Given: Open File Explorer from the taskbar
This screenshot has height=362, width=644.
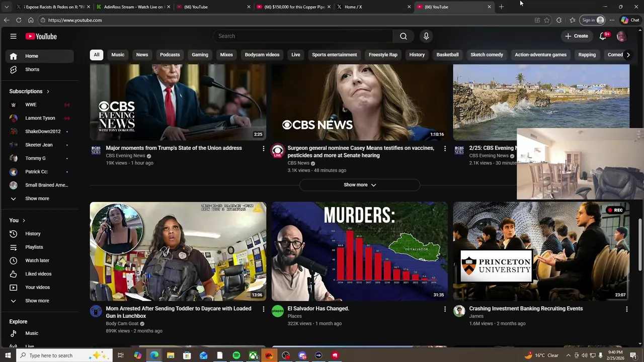Looking at the screenshot, I should tap(171, 355).
